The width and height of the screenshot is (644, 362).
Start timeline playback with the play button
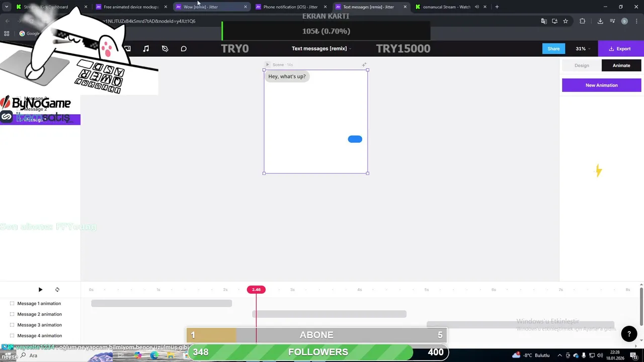pyautogui.click(x=40, y=290)
